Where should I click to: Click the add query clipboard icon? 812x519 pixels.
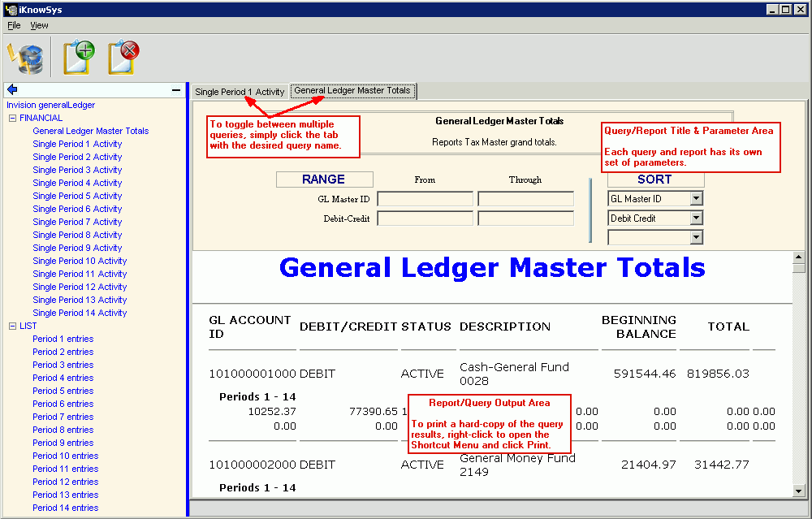tap(79, 58)
